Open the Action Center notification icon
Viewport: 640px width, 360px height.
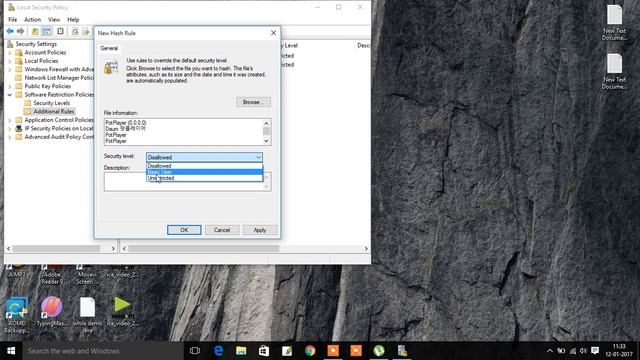click(x=595, y=351)
